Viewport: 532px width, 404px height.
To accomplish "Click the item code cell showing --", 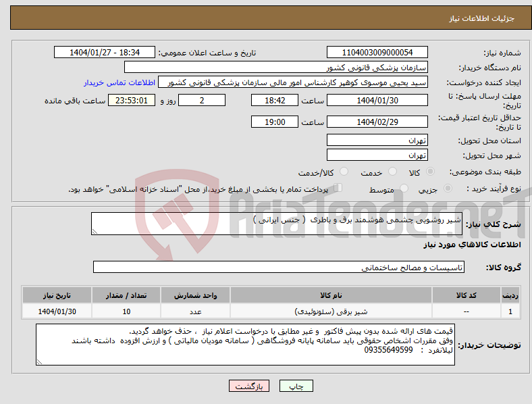I will click(467, 311).
